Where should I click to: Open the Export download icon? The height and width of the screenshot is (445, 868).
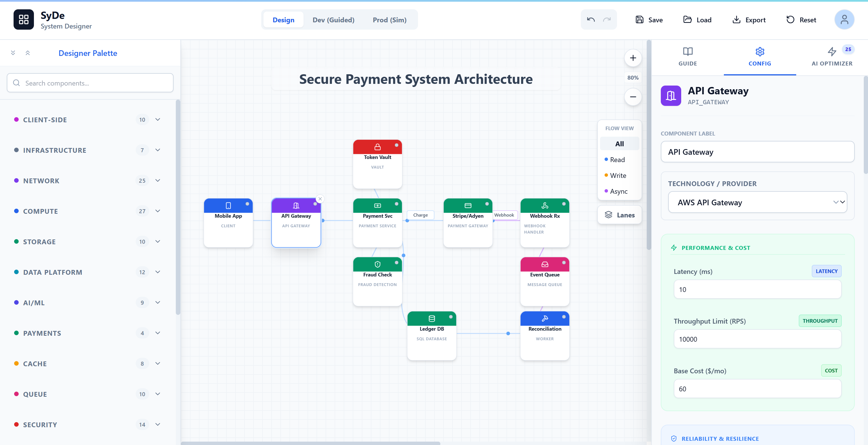point(736,19)
